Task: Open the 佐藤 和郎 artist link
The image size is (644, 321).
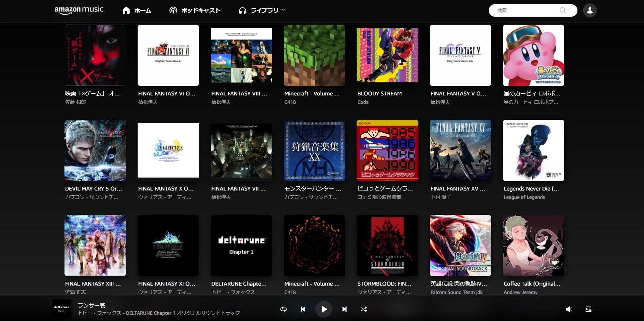Action: [75, 102]
